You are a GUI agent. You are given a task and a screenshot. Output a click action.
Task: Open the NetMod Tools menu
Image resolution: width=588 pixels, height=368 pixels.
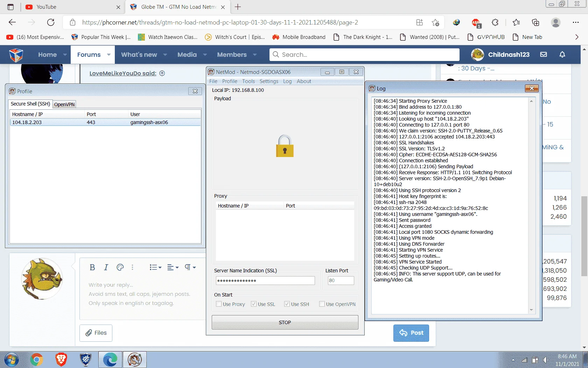[x=248, y=81]
